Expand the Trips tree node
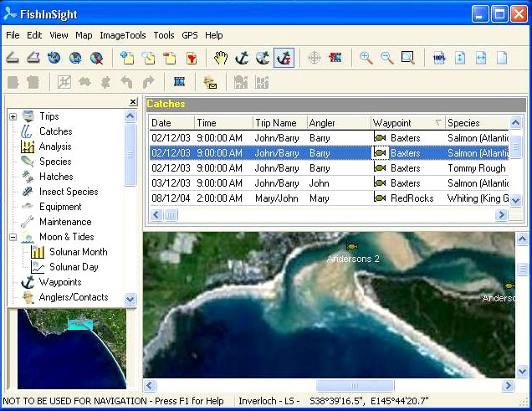Image resolution: width=532 pixels, height=411 pixels. (13, 116)
